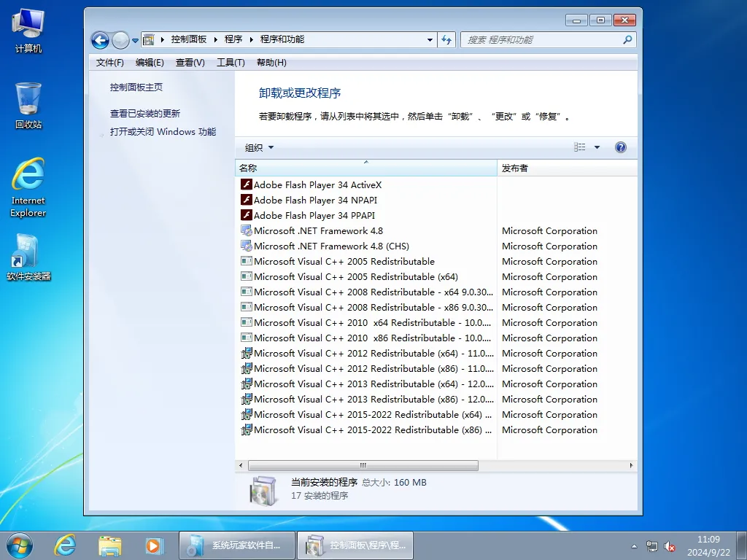Click the refresh icon beside the address bar

(446, 40)
